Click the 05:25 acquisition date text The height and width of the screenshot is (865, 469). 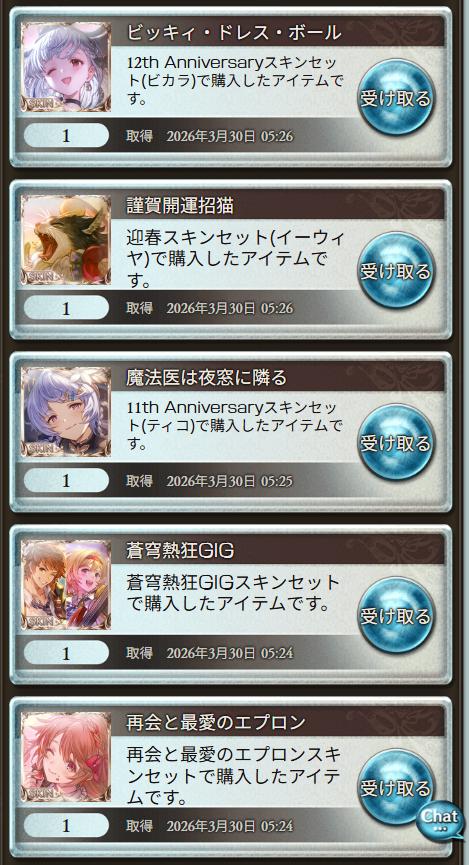[x=210, y=481]
